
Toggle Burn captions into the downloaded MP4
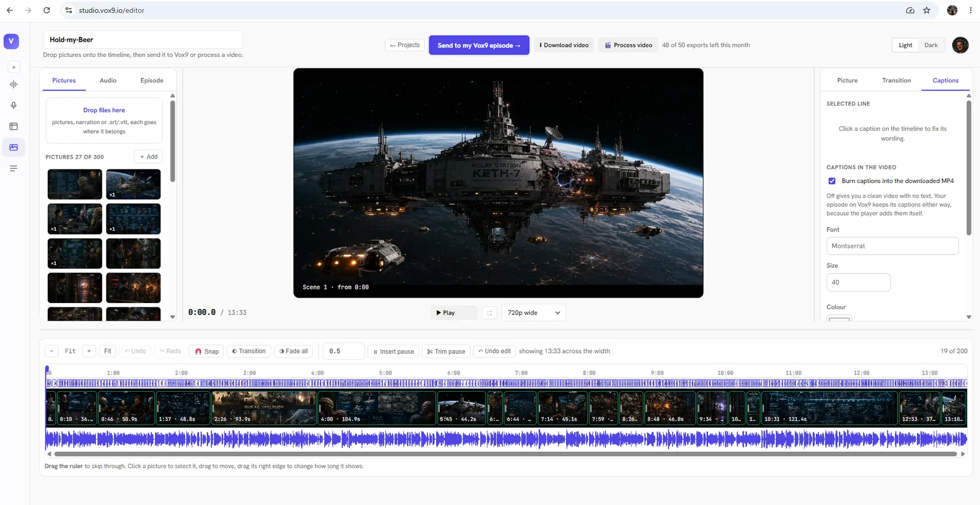pos(832,181)
